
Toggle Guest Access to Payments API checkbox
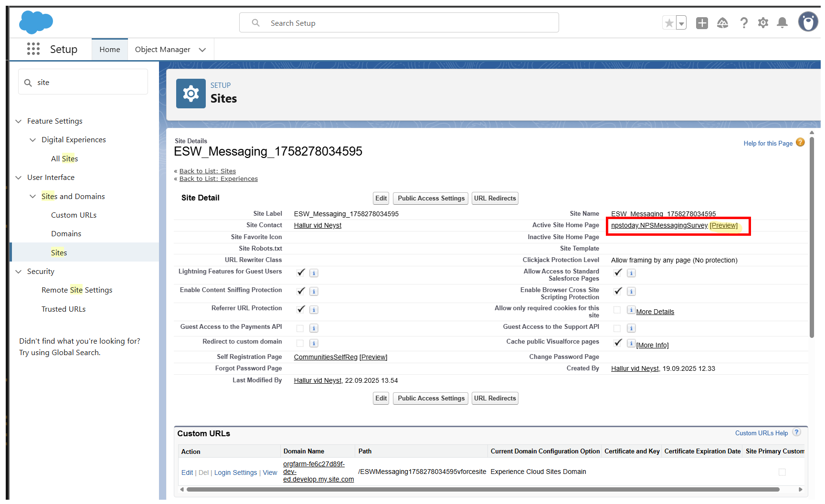pyautogui.click(x=300, y=328)
